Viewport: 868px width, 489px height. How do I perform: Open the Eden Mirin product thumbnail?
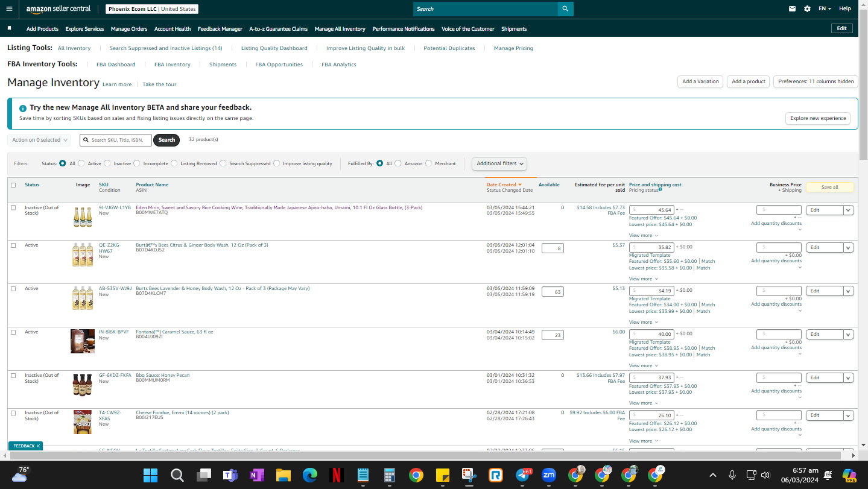[x=83, y=216]
